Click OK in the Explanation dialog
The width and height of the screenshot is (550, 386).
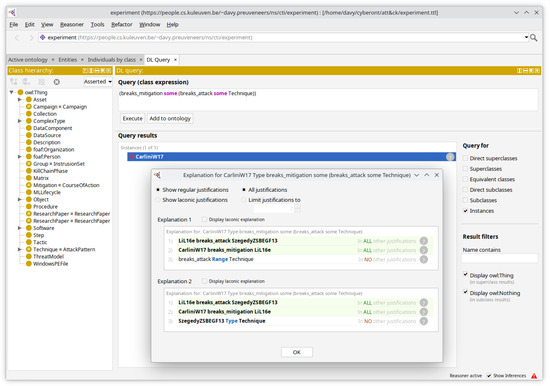(297, 352)
